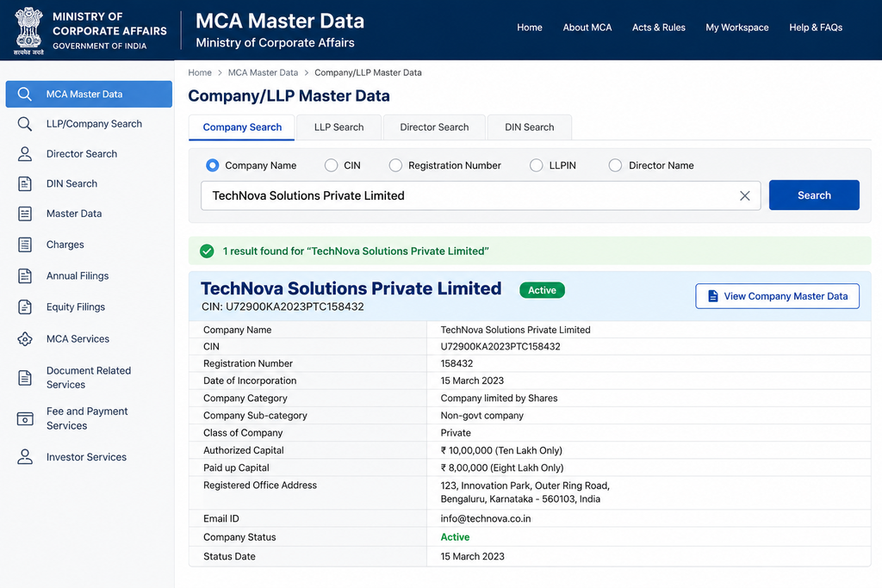Click the Paid up Capital value ₹ 8,00,000
Image resolution: width=882 pixels, height=588 pixels.
[502, 467]
